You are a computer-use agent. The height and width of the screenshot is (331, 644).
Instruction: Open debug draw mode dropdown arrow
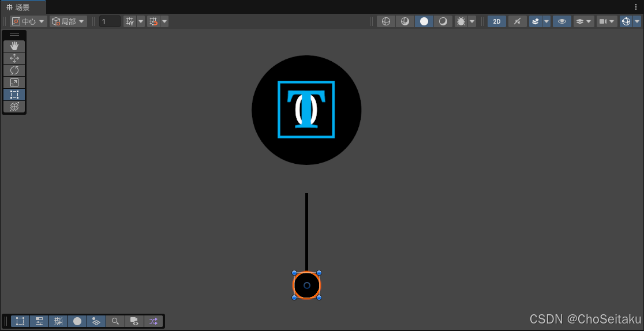click(x=472, y=21)
